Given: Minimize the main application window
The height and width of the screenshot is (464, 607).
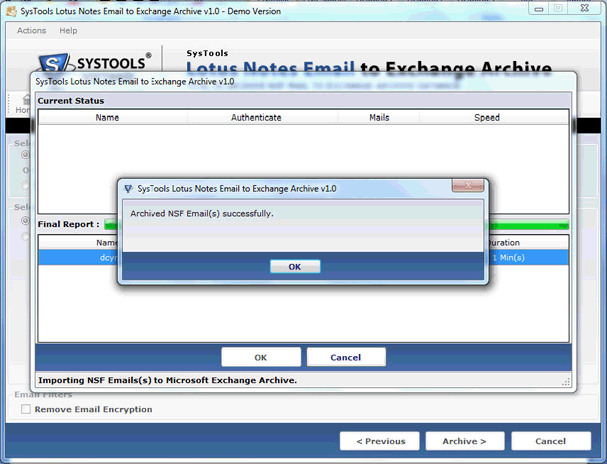Looking at the screenshot, I should pos(539,9).
